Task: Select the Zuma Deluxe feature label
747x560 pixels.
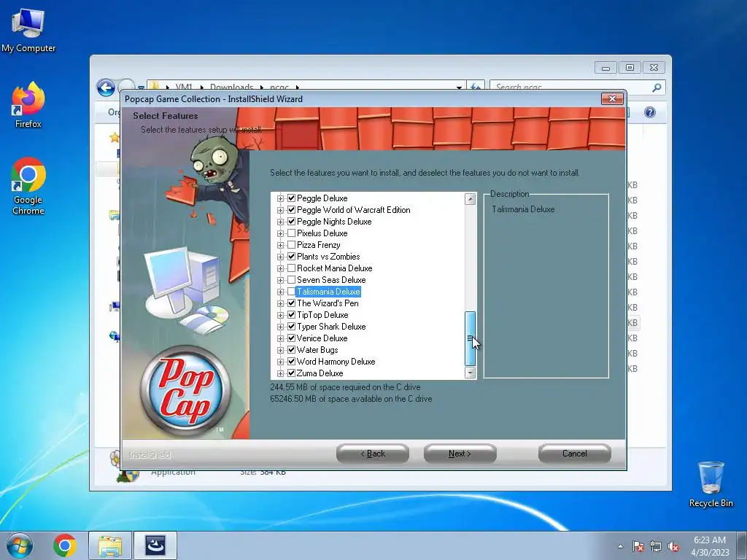Action: 320,373
